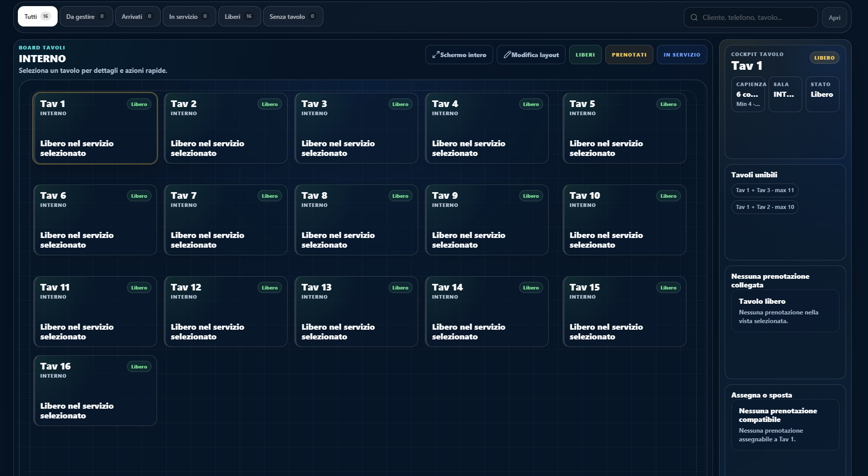This screenshot has height=476, width=868.
Task: Select table card Tav 16
Action: [x=95, y=390]
